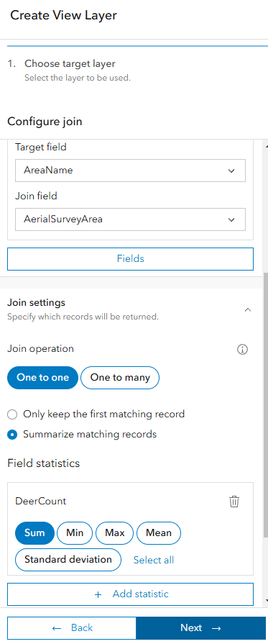Screen dimensions: 268x644
Task: Click the Join settings heading
Action: coord(36,303)
